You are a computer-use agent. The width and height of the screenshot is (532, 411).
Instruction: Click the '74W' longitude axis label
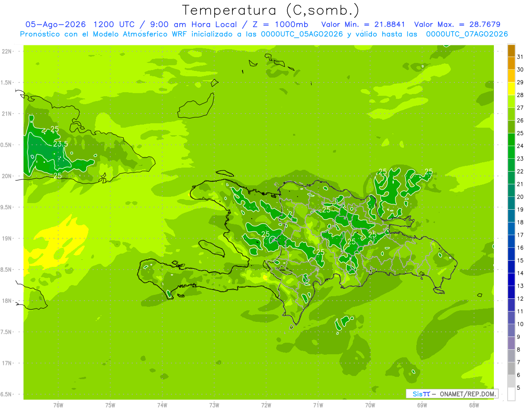[x=162, y=405]
